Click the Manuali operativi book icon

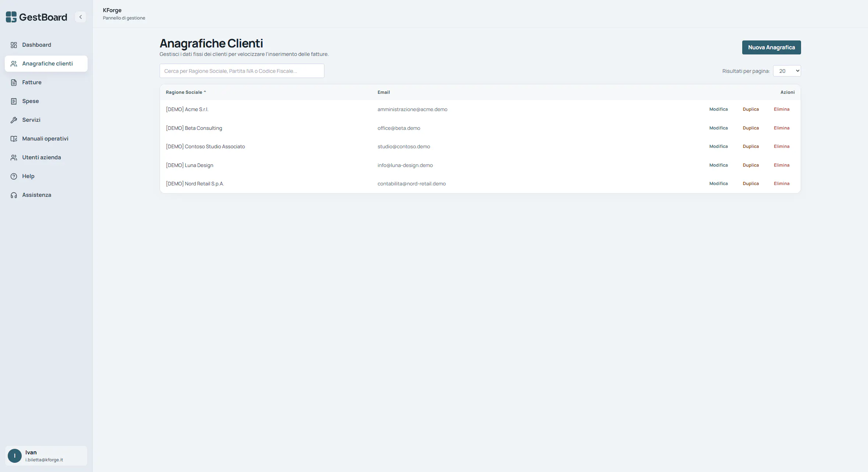tap(14, 139)
